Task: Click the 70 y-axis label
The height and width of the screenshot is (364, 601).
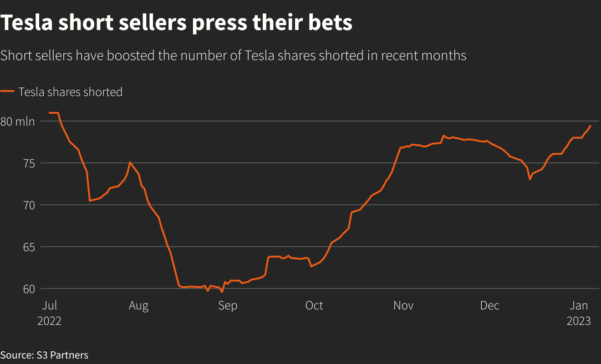Action: tap(9, 205)
